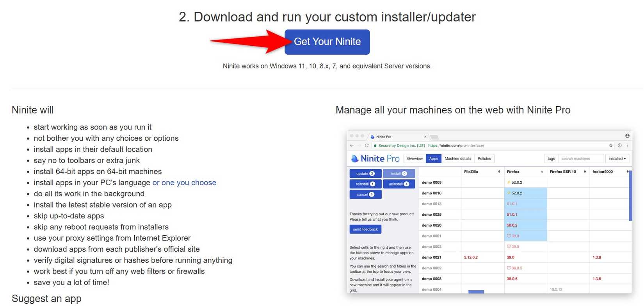644x306 pixels.
Task: Click the profile icon in the Ninite Pro browser
Action: point(627,136)
